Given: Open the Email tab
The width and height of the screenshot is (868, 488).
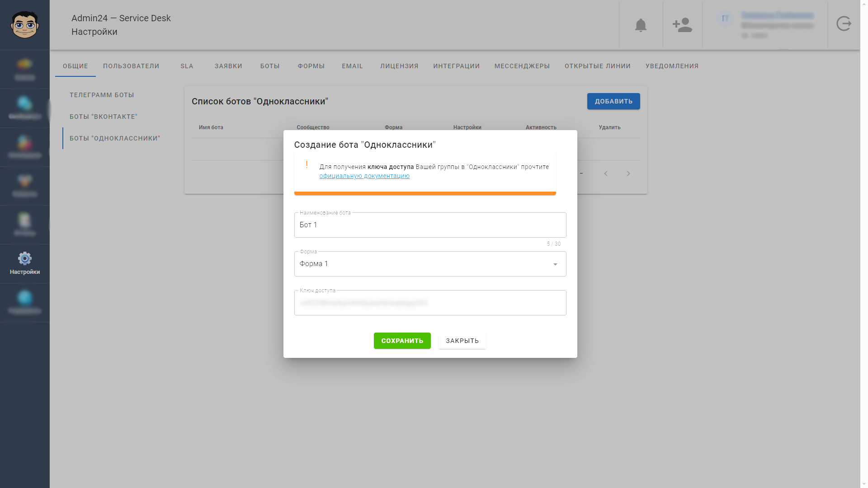Looking at the screenshot, I should pyautogui.click(x=352, y=66).
